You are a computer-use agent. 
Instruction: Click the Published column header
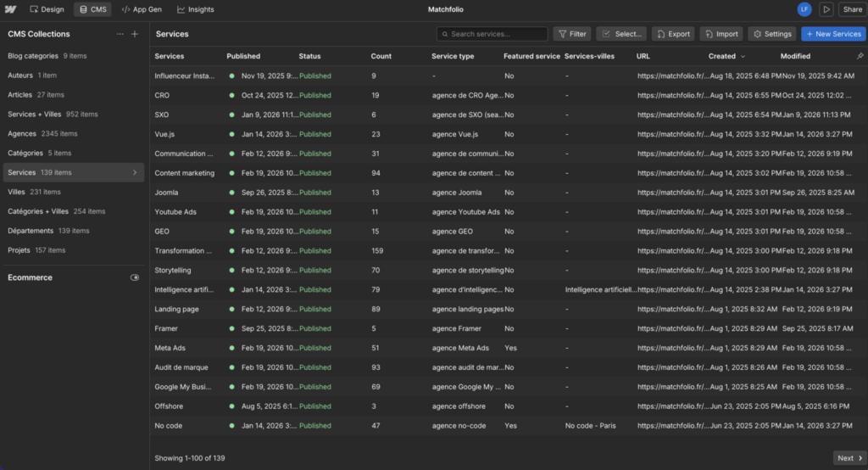coord(243,56)
